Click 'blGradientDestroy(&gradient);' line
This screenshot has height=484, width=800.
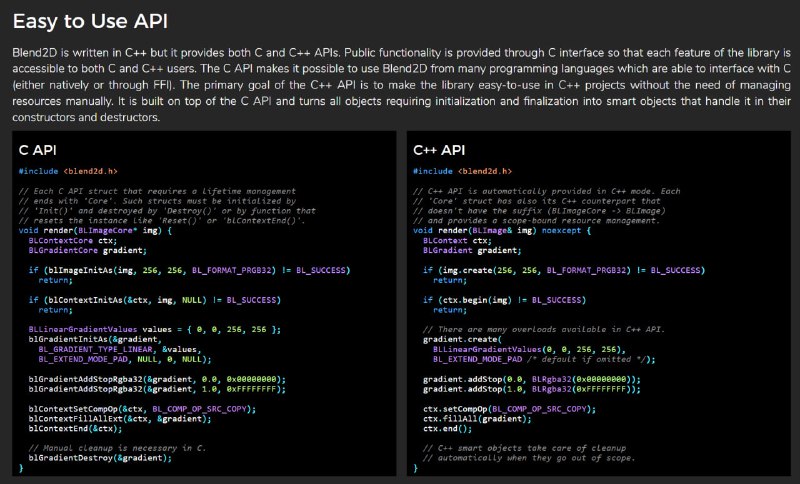(100, 458)
